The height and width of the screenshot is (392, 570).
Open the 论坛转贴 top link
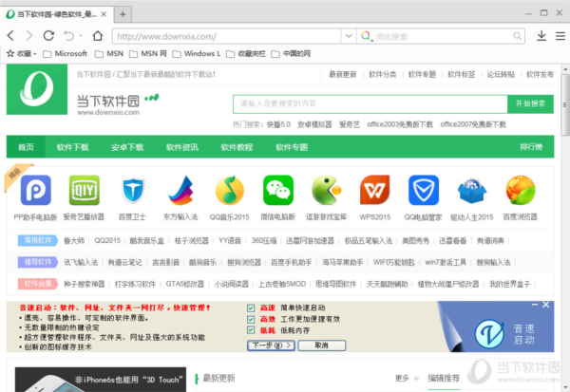coord(501,74)
